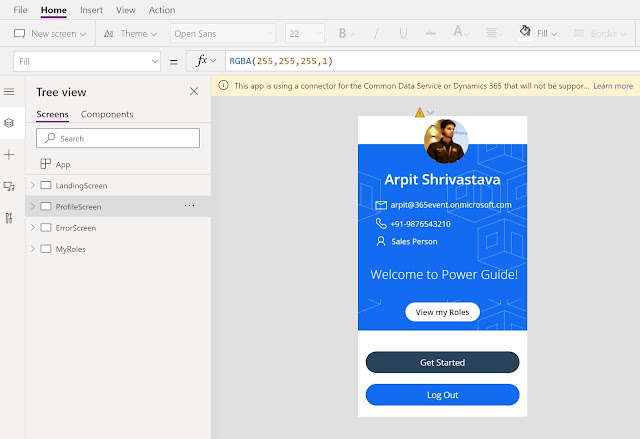Open ProfileScreen more options ellipsis

tap(189, 206)
